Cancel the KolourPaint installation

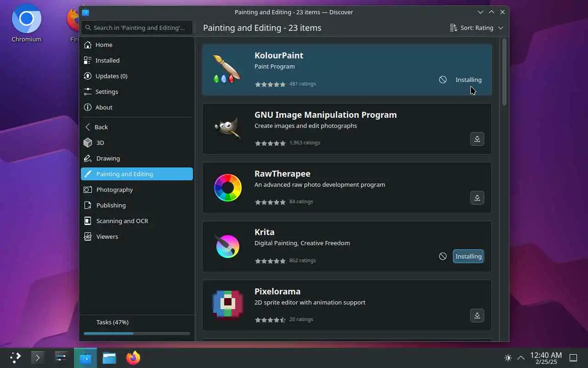[x=442, y=80]
